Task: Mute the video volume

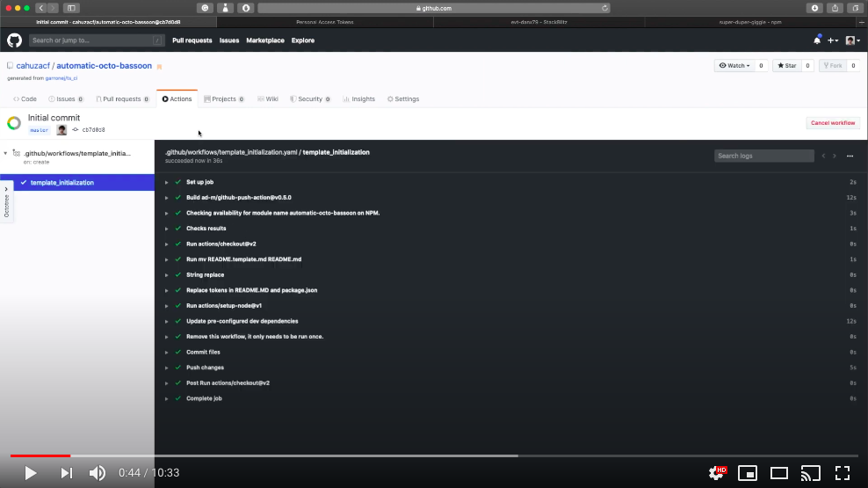Action: 98,473
